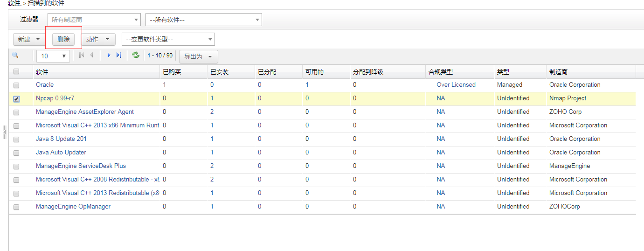This screenshot has width=644, height=251.
Task: Uncheck the Npcap 0.99-r7 checkbox
Action: (x=16, y=99)
